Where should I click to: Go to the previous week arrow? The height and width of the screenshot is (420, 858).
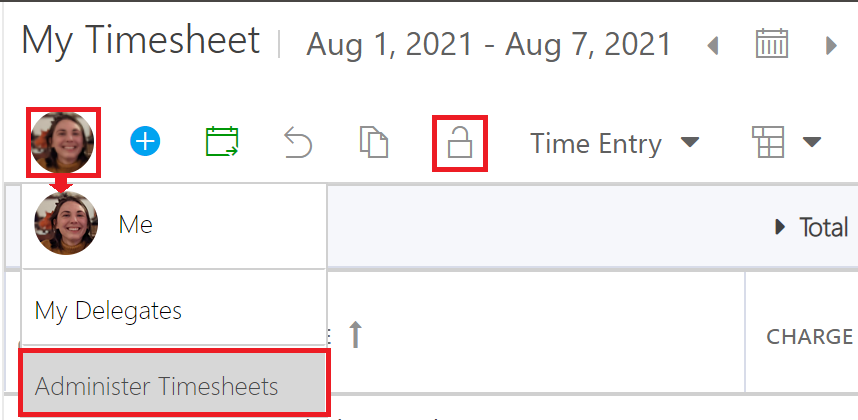pos(712,45)
